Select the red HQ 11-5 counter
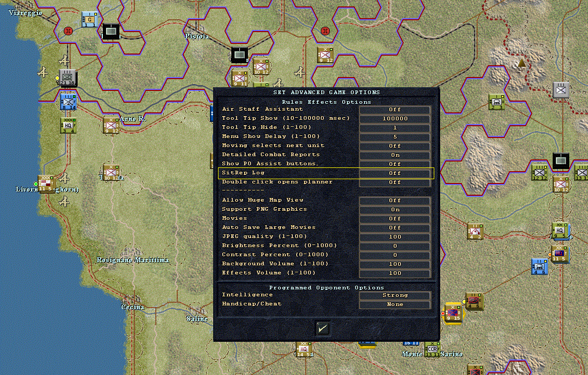 click(559, 254)
